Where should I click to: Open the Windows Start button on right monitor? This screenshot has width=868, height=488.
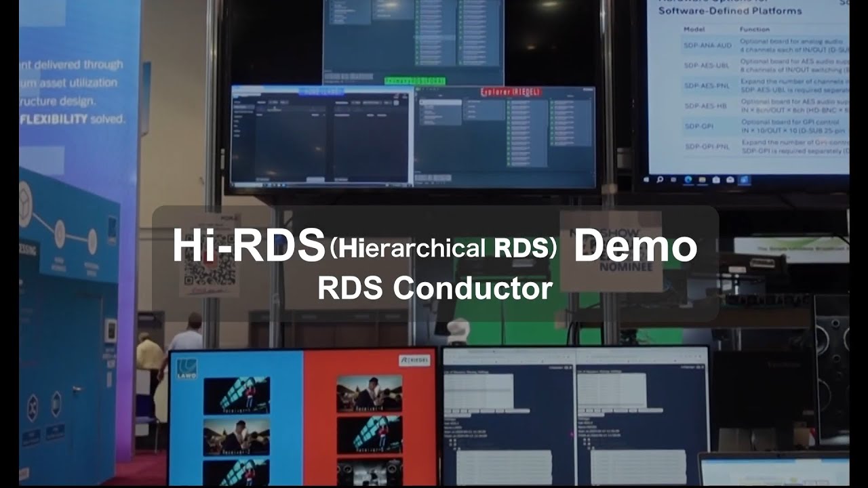(x=647, y=180)
